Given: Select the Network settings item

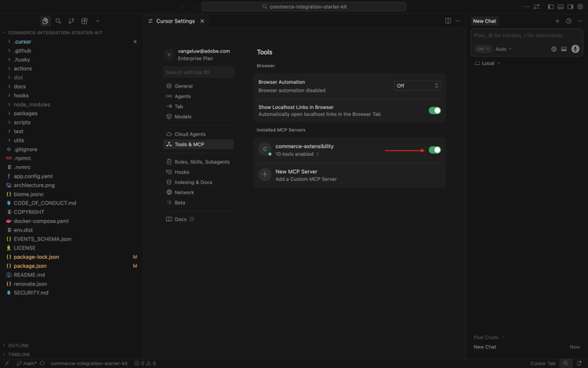Looking at the screenshot, I should point(198,192).
